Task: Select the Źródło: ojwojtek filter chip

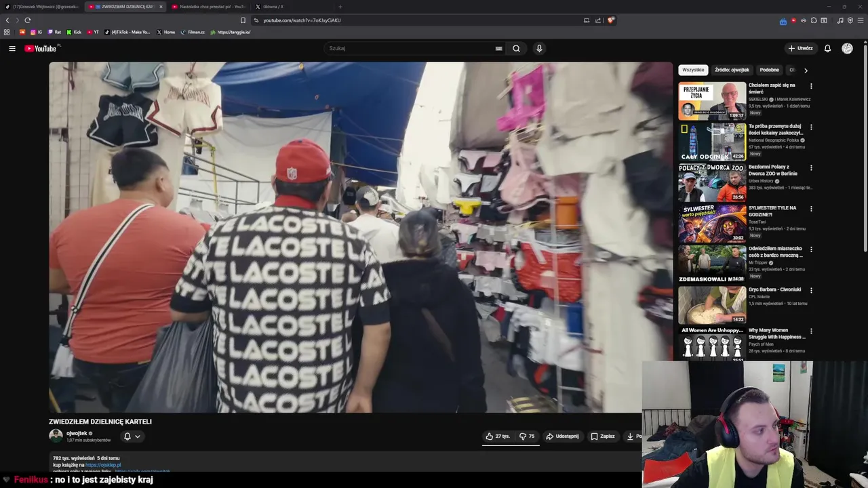Action: click(x=732, y=70)
